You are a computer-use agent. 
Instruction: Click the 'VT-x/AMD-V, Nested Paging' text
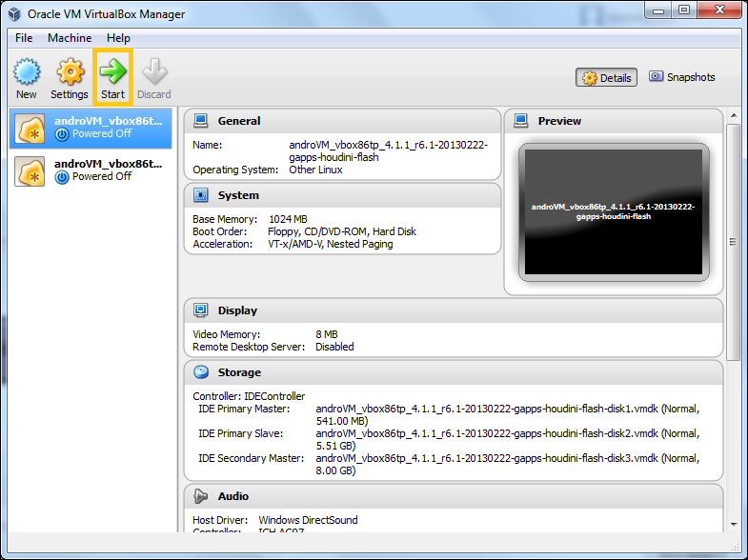[x=331, y=244]
